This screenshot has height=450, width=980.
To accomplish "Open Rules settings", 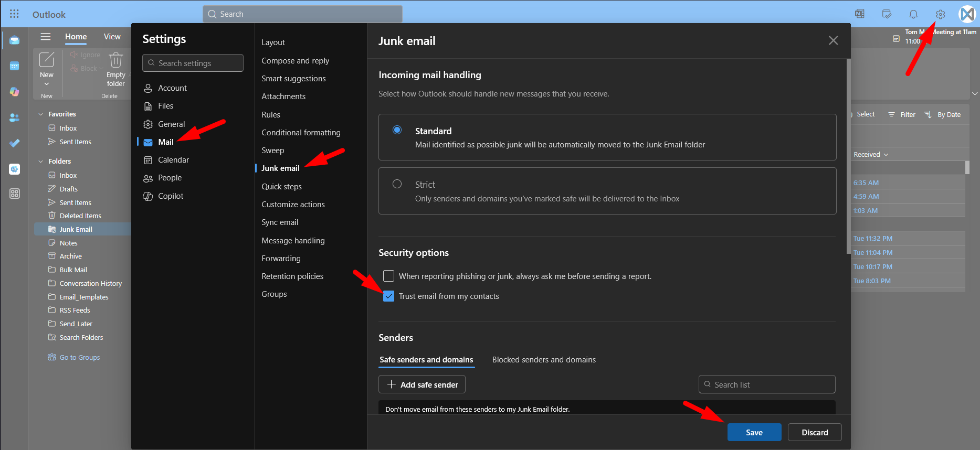I will tap(271, 115).
